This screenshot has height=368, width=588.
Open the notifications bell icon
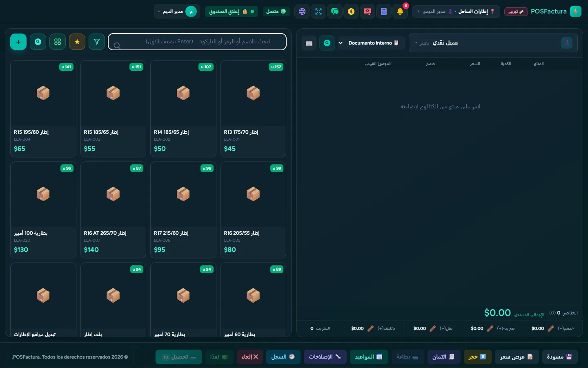400,11
